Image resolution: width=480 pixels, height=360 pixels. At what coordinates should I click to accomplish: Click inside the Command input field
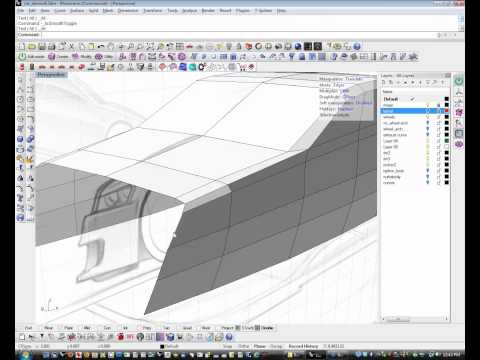[x=250, y=35]
